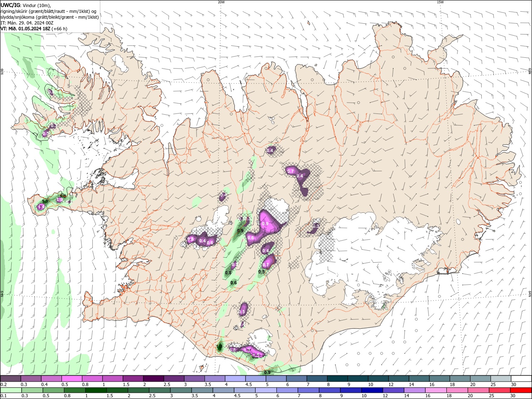Viewport: 532px width, 399px height.
Task: Click the pale grey 25 swatch in snow legend
Action: click(x=501, y=379)
